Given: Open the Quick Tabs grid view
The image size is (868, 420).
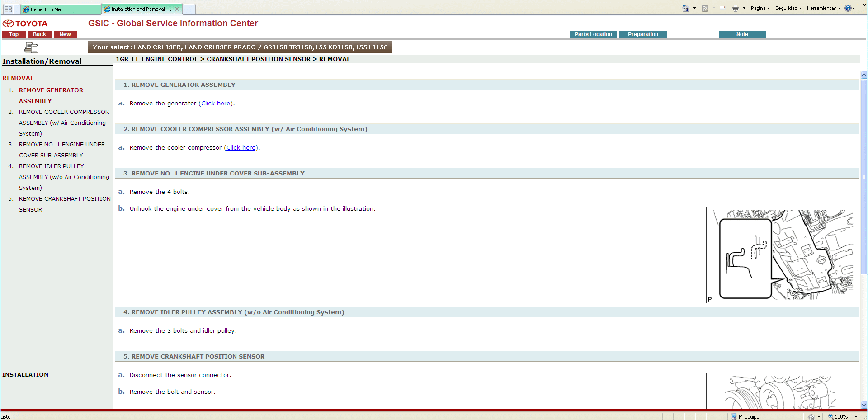Looking at the screenshot, I should click(8, 9).
